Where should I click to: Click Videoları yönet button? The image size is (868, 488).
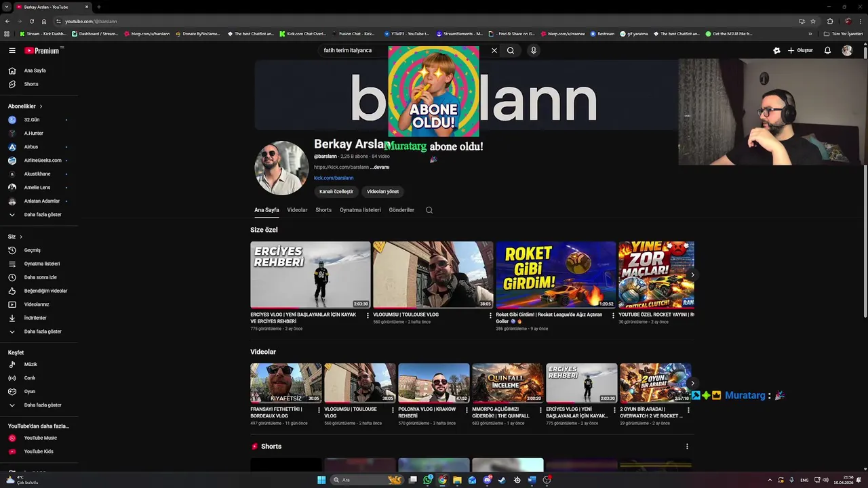(x=382, y=192)
